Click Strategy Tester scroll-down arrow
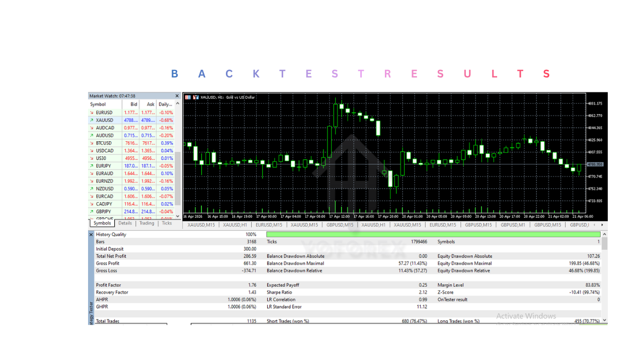Image resolution: width=644 pixels, height=362 pixels. (604, 320)
